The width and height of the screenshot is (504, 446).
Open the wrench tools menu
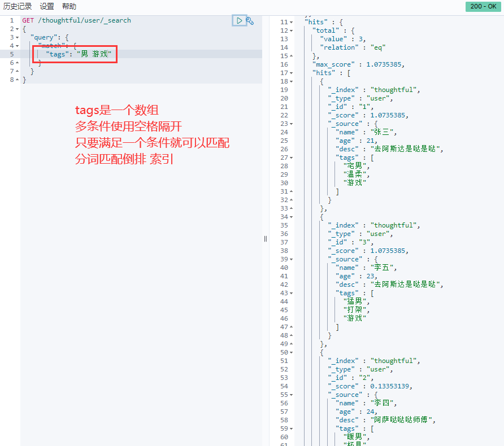click(250, 21)
